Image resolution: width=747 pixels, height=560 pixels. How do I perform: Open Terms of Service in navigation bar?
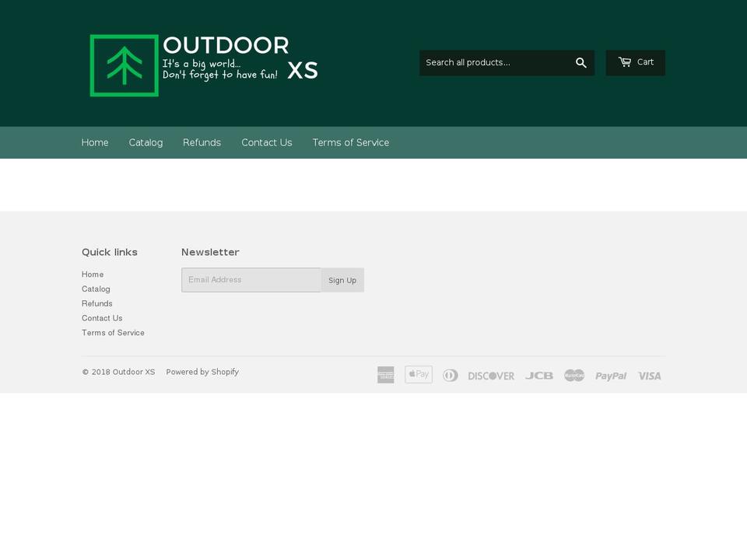pyautogui.click(x=351, y=142)
